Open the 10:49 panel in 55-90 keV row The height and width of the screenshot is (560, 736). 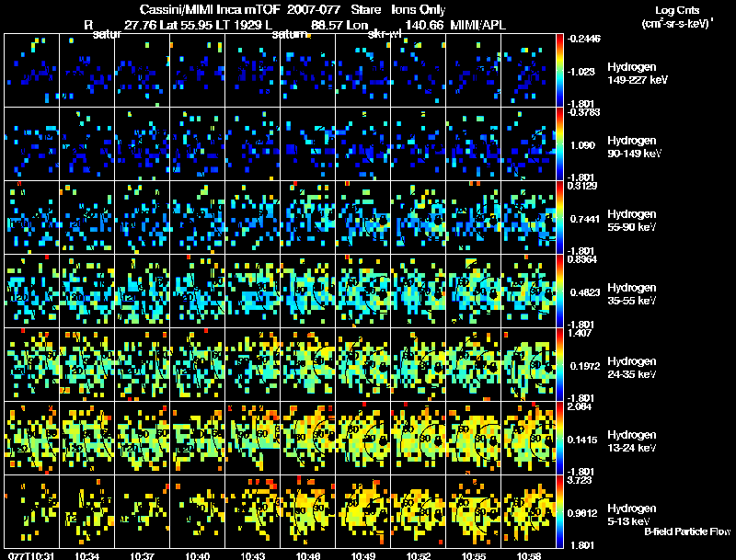click(x=363, y=218)
